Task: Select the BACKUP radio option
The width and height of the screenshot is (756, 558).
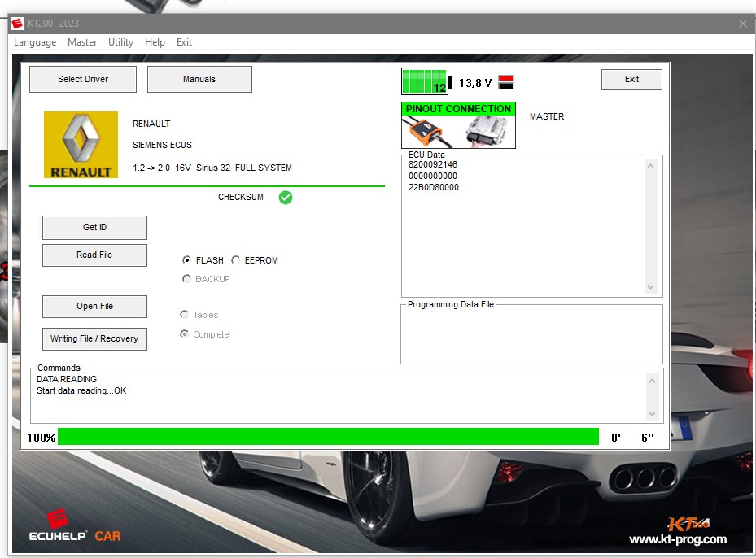Action: coord(187,279)
